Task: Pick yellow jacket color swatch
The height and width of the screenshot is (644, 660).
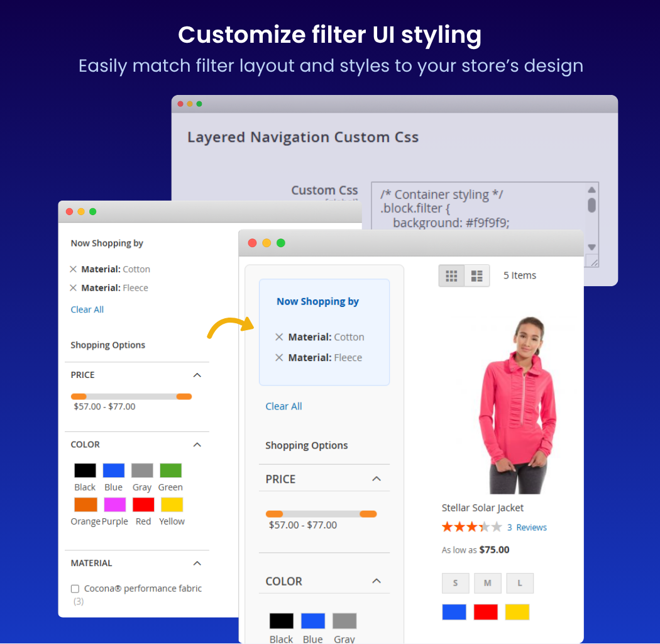Action: (x=517, y=612)
